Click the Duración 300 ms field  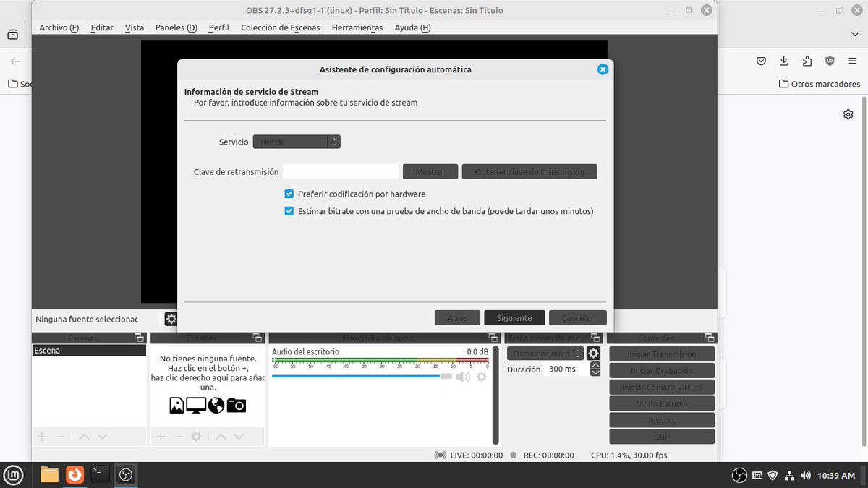tap(566, 369)
